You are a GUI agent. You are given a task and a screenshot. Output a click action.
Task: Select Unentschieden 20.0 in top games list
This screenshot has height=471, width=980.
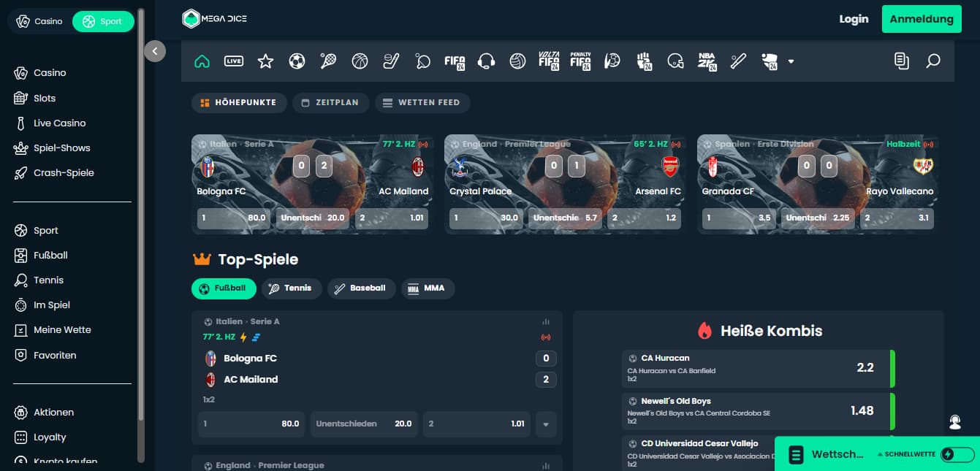tap(364, 424)
